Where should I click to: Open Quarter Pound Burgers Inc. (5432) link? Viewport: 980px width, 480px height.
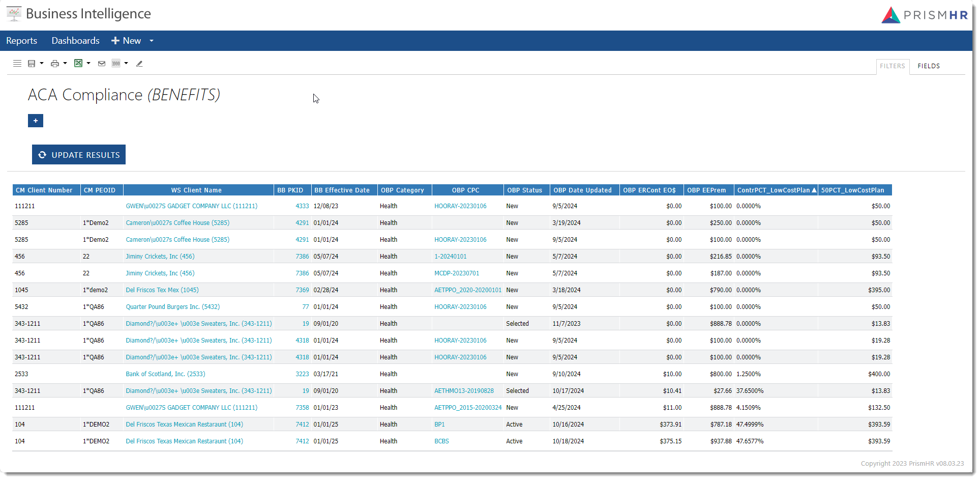(173, 307)
